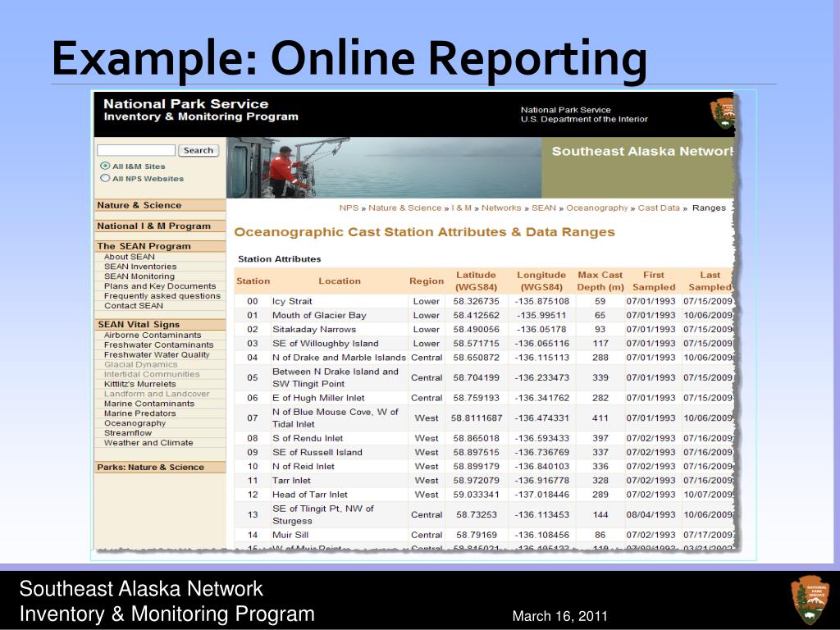Open SEAN Monitoring link

click(x=139, y=276)
